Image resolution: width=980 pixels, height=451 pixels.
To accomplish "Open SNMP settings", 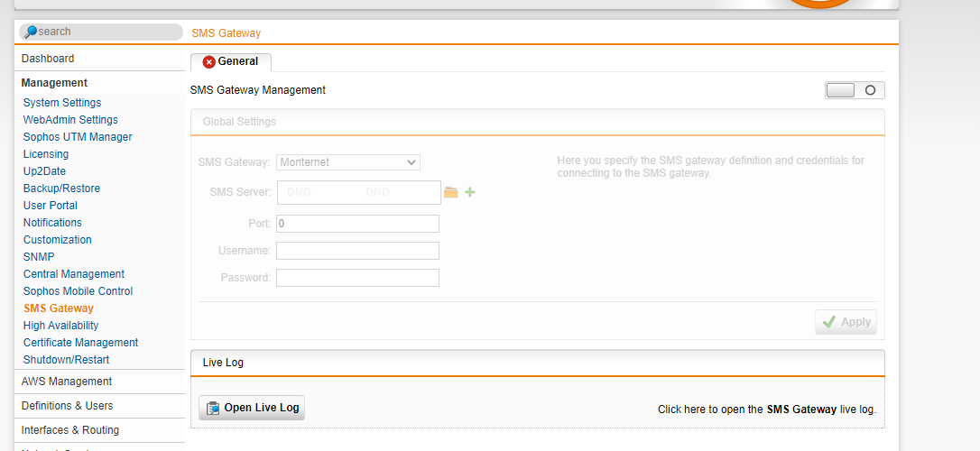I will (39, 257).
